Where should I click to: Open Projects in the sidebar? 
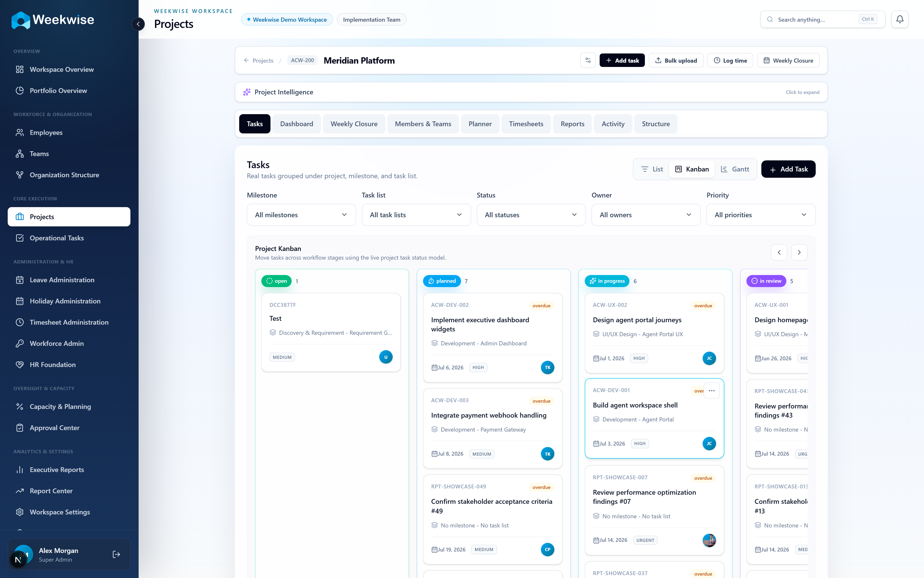tap(69, 217)
